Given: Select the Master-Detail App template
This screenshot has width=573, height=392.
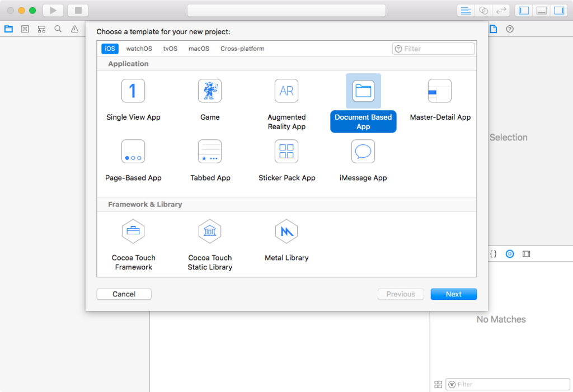Looking at the screenshot, I should click(x=440, y=91).
